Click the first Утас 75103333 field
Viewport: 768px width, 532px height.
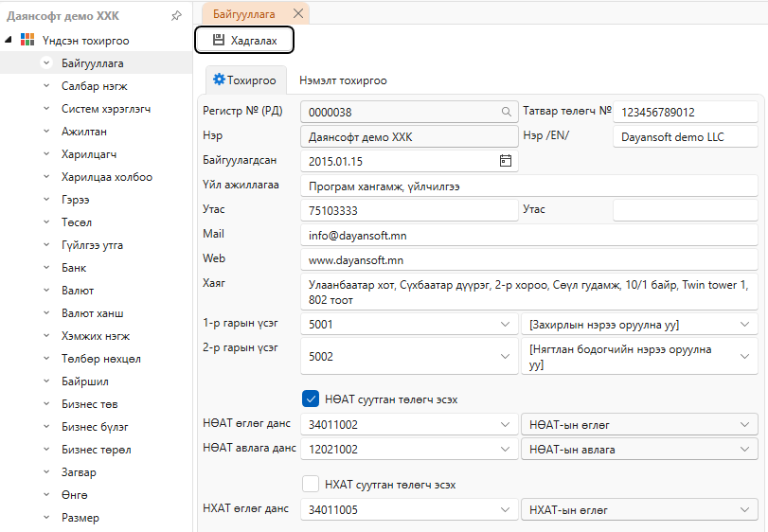point(409,210)
